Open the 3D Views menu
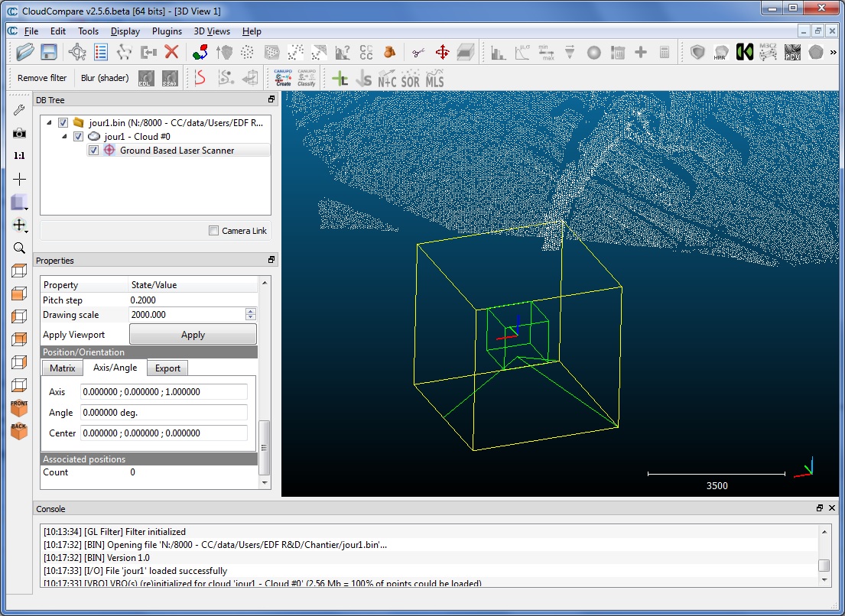Viewport: 845px width, 616px height. click(x=212, y=31)
